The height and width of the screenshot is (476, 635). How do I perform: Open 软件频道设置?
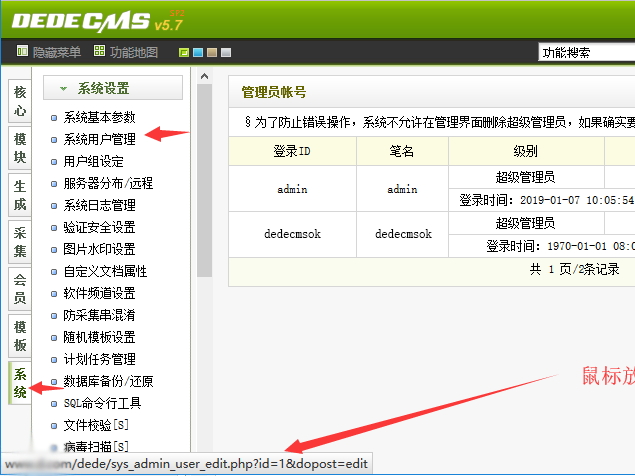[x=99, y=293]
